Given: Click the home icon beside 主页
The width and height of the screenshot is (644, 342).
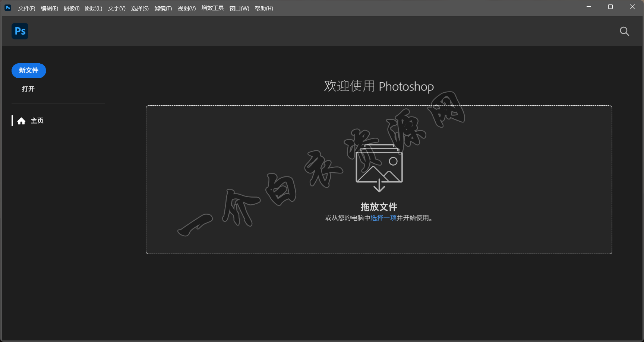Looking at the screenshot, I should click(x=21, y=121).
